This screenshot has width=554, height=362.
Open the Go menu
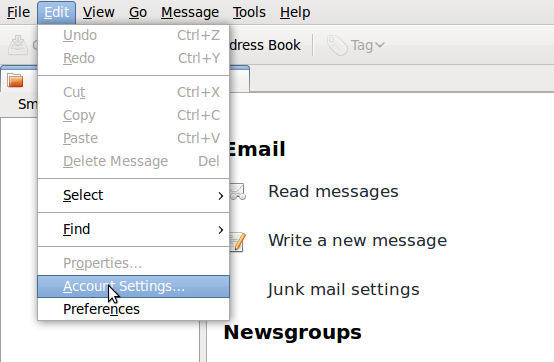137,12
